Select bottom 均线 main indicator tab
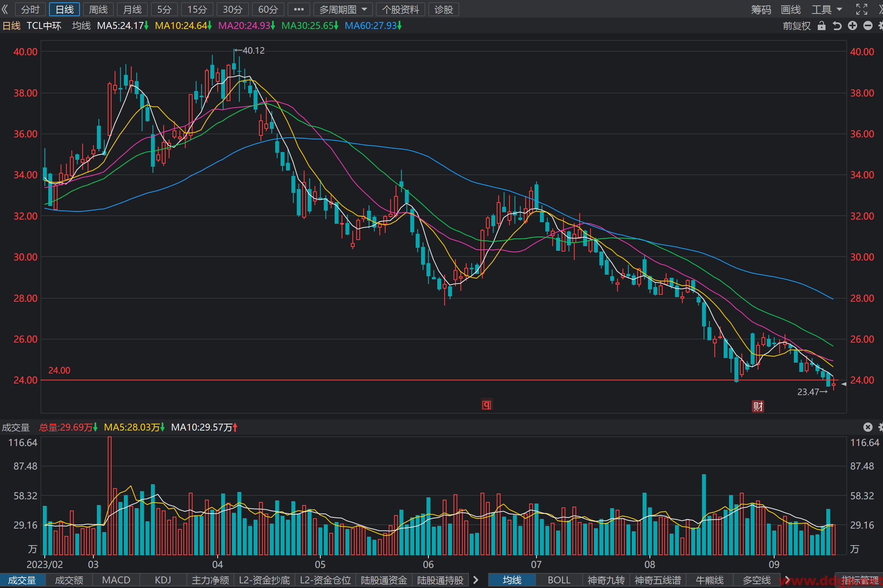 pos(512,580)
